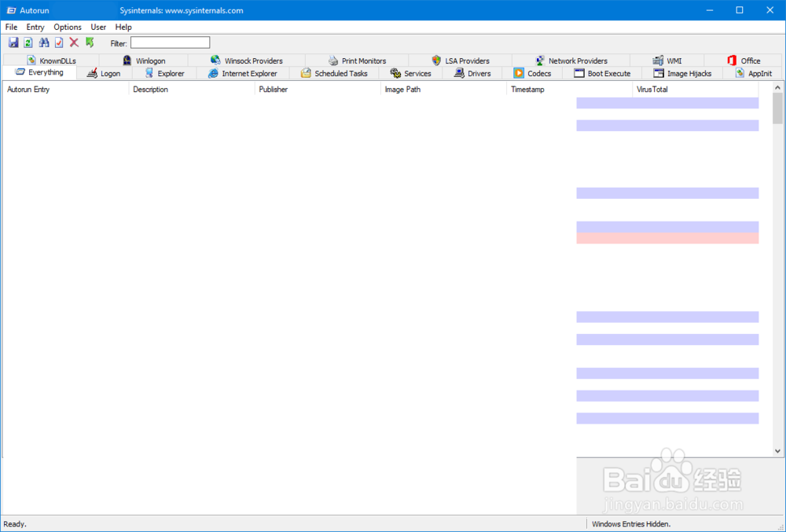Image resolution: width=786 pixels, height=532 pixels.
Task: Click the Winsock Providers globe icon
Action: pos(215,60)
